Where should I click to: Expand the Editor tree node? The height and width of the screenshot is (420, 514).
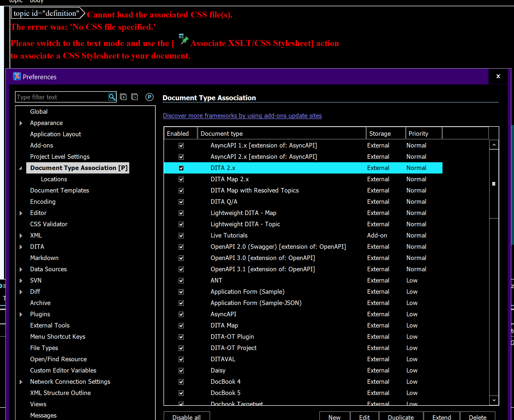[21, 213]
